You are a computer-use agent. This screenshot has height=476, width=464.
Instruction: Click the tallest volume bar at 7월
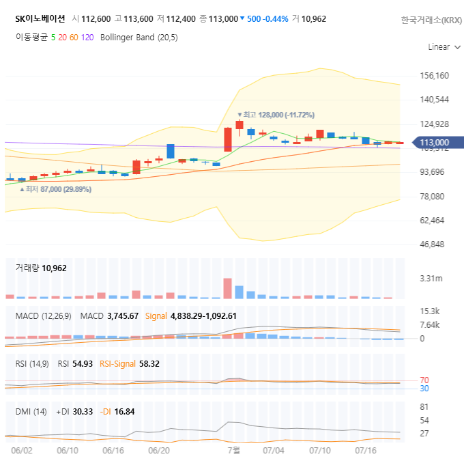click(227, 288)
